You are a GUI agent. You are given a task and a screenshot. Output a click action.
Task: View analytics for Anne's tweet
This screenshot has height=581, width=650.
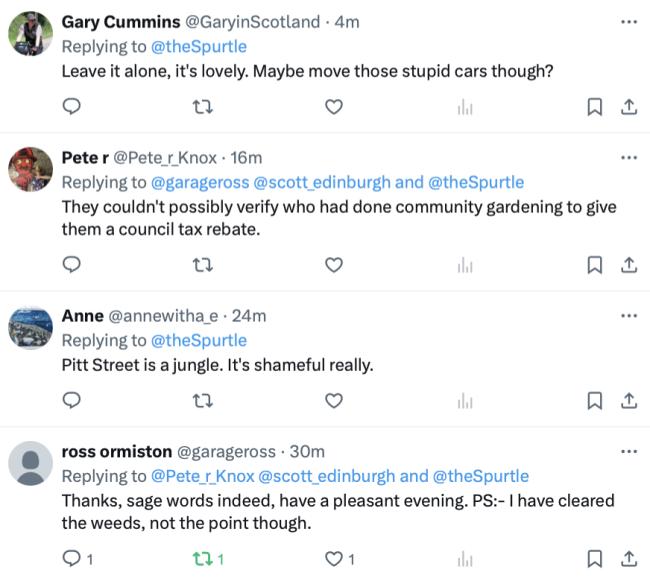[464, 400]
